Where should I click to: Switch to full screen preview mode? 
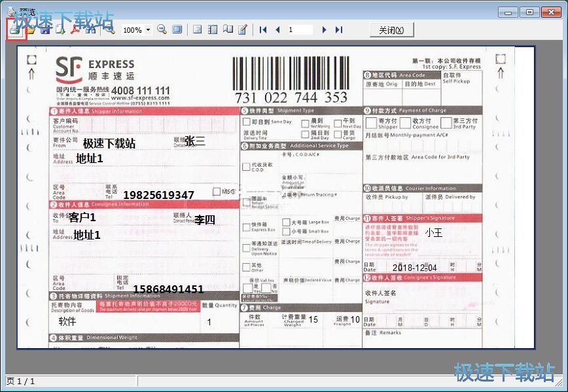coord(177,29)
